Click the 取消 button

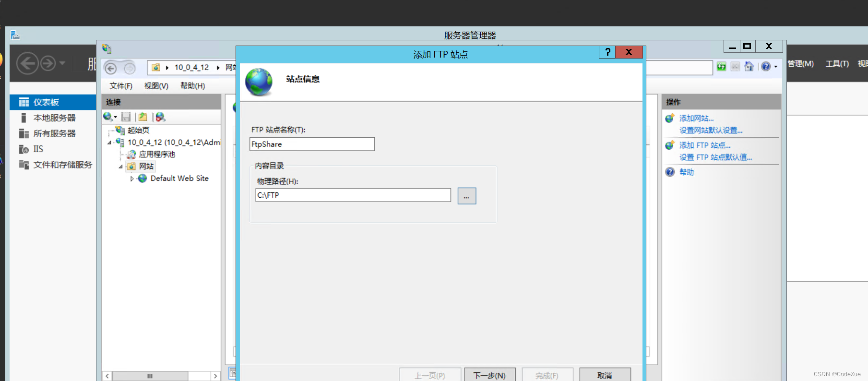[x=605, y=375]
